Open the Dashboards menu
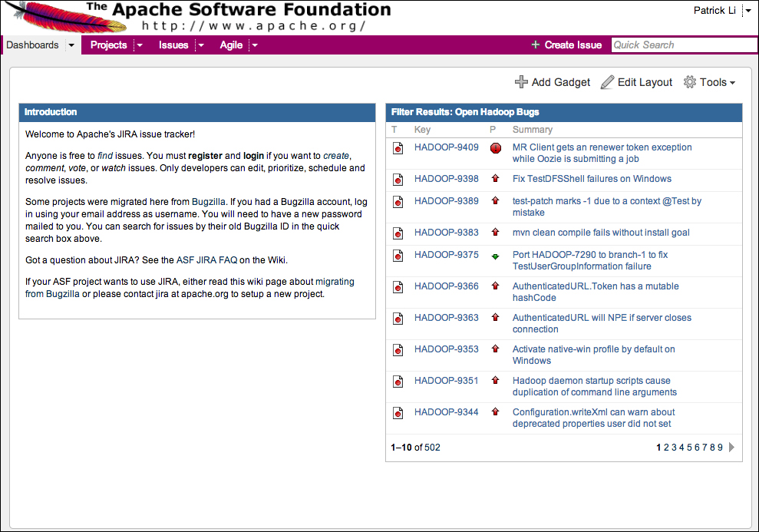Image resolution: width=759 pixels, height=532 pixels. pyautogui.click(x=32, y=45)
